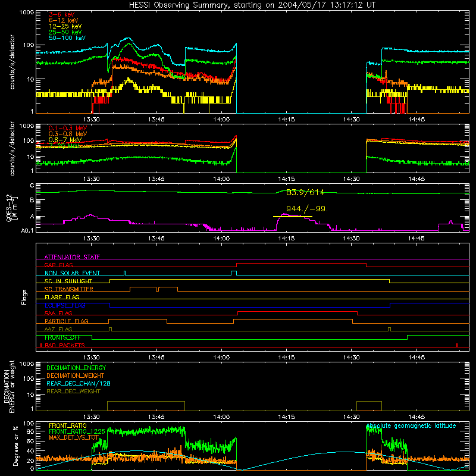Click the GAP_FLAG label
Image resolution: width=476 pixels, height=476 pixels.
(58, 265)
